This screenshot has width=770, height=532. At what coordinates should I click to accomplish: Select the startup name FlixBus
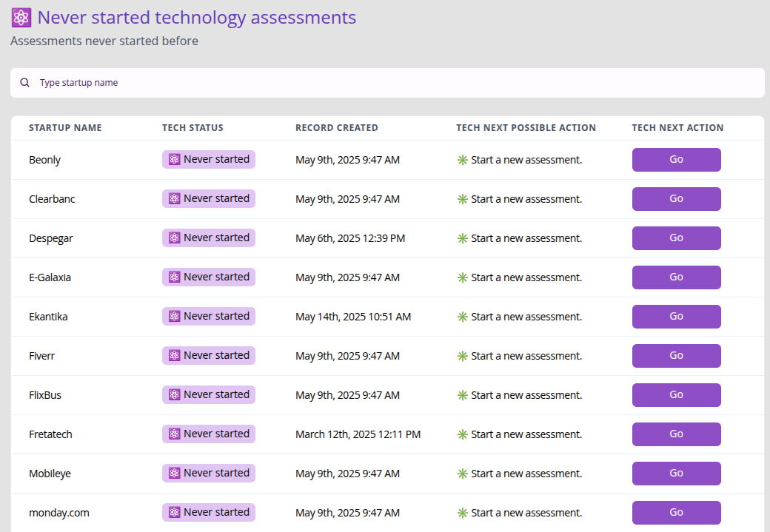coord(45,396)
